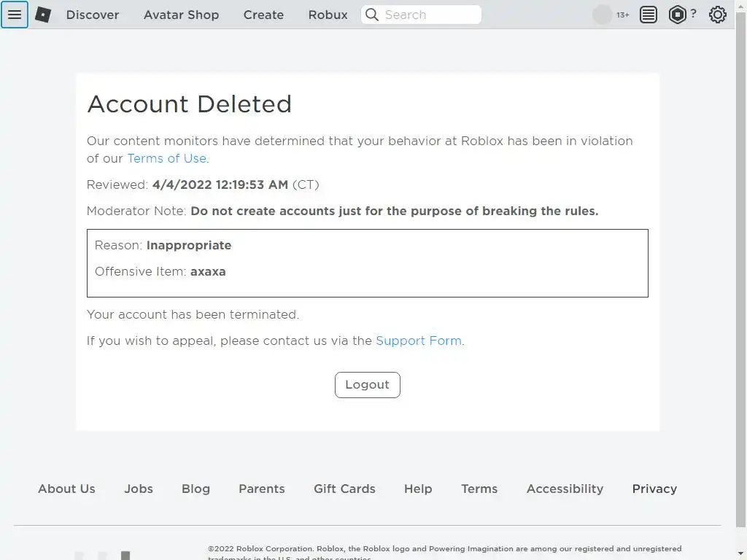The height and width of the screenshot is (560, 747).
Task: Open the Privacy footer link
Action: 654,489
